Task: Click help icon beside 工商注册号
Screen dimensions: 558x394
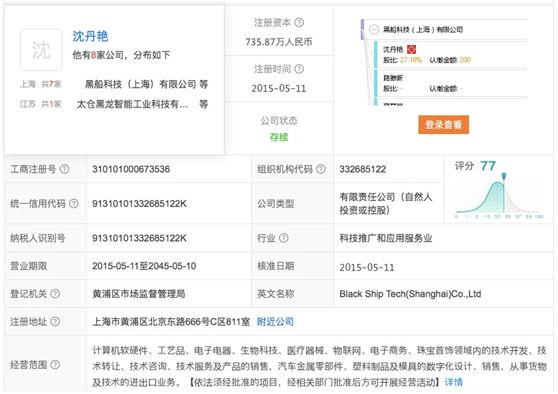Action: tap(64, 169)
